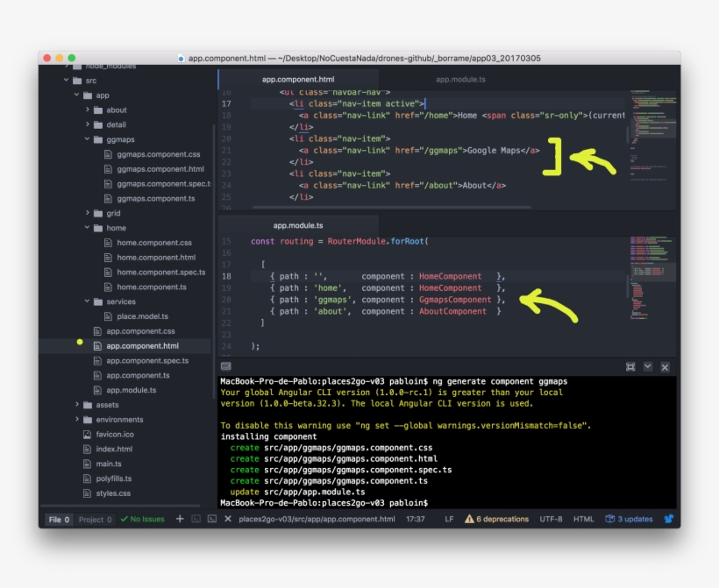Click folder icon of services directory
719x588 pixels.
coord(98,301)
